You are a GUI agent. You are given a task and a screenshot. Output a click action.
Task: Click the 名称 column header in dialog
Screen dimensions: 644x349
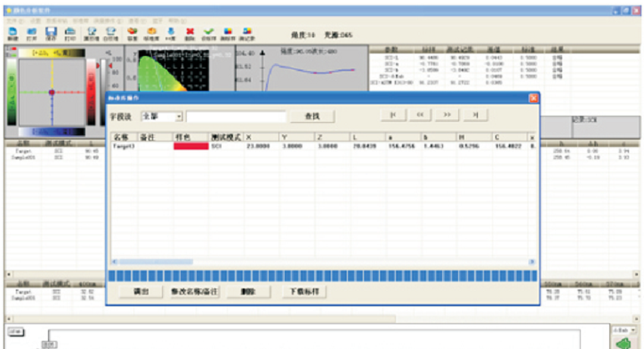125,137
